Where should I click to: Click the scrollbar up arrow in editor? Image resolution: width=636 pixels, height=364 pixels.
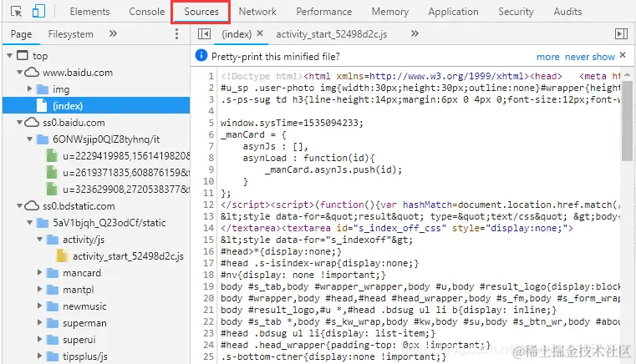627,74
